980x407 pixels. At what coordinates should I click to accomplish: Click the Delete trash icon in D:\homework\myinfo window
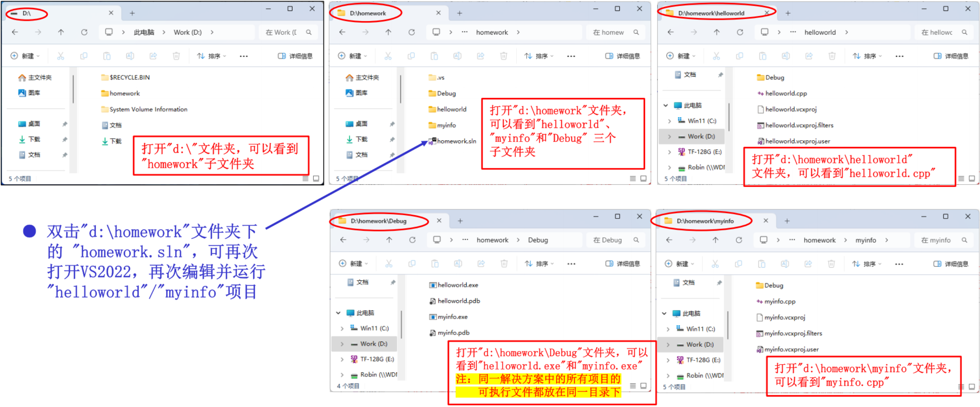coord(831,264)
